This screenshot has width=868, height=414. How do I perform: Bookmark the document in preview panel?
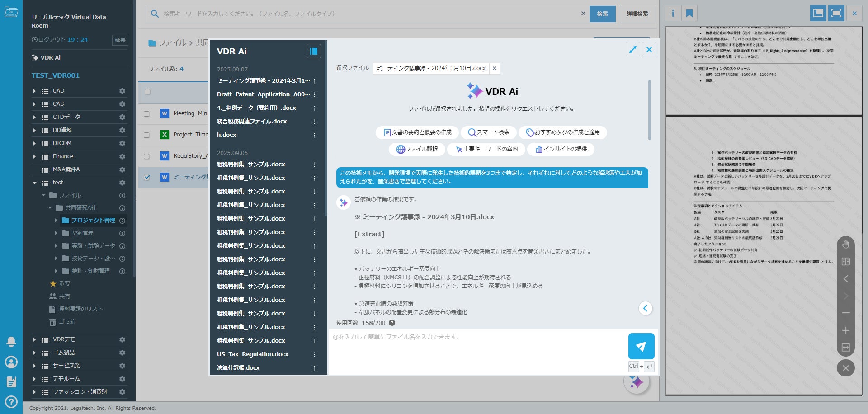(689, 13)
